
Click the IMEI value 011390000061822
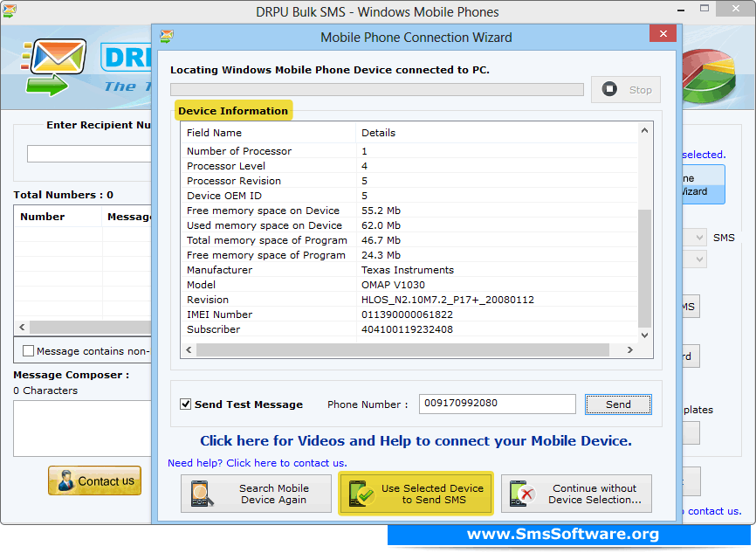click(x=407, y=315)
